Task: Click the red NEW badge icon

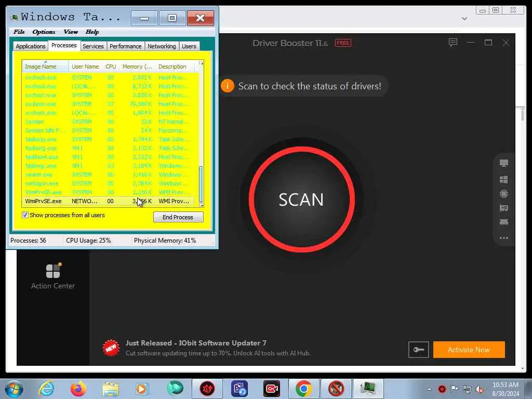Action: click(111, 348)
